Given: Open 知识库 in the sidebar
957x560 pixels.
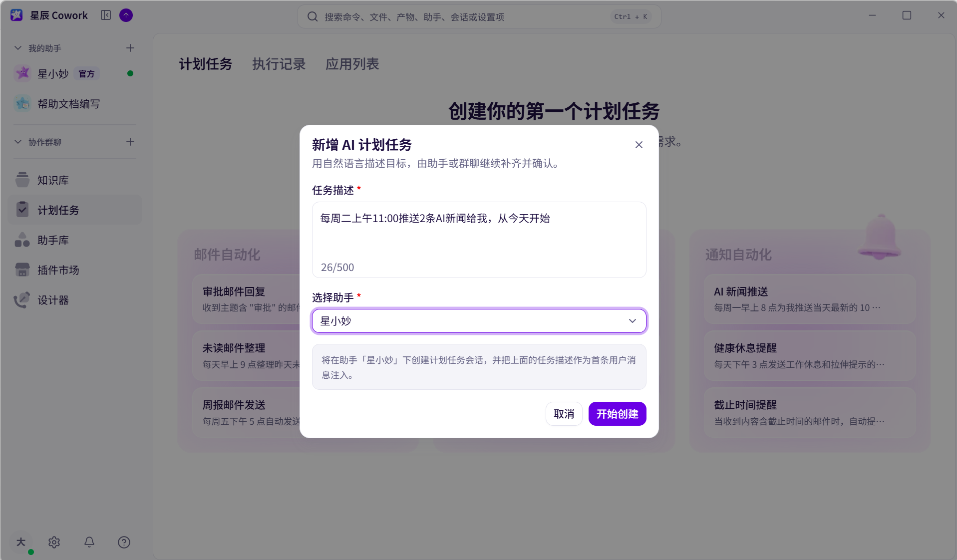Looking at the screenshot, I should coord(75,180).
